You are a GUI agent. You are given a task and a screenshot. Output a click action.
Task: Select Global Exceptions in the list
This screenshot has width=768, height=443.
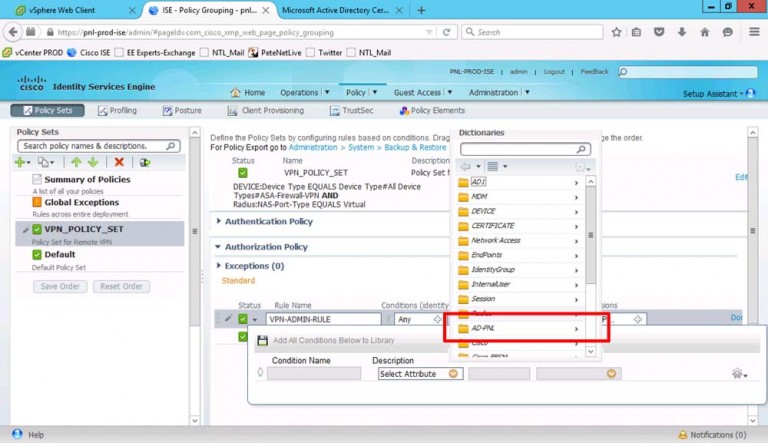pos(81,202)
